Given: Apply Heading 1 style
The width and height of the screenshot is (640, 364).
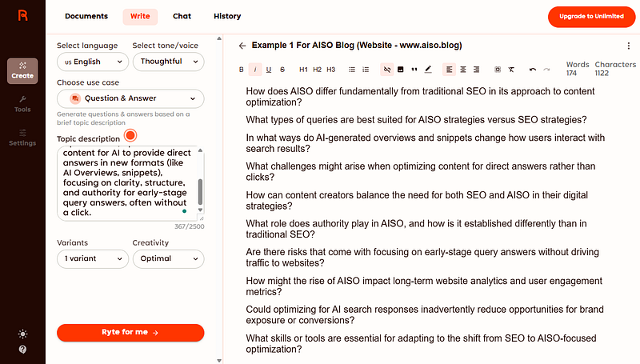Looking at the screenshot, I should point(303,70).
